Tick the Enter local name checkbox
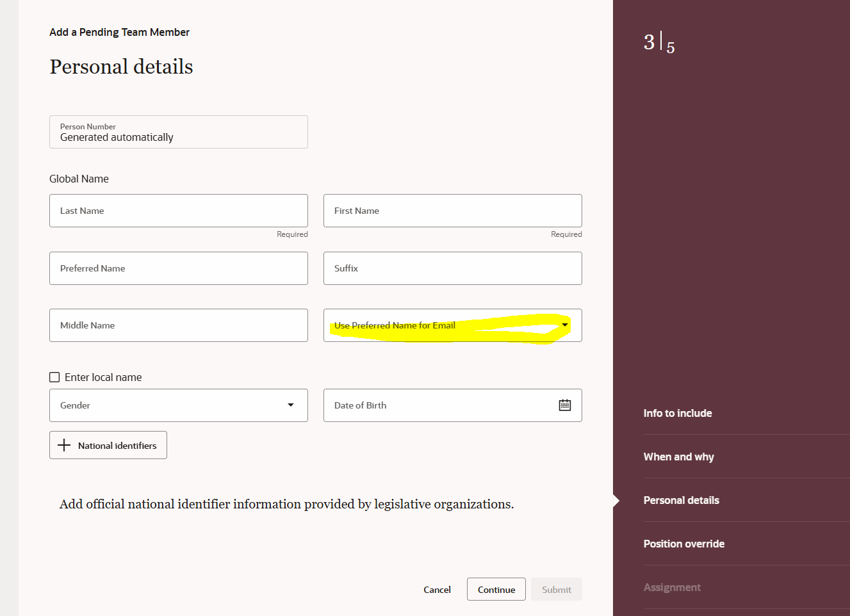 pos(54,377)
